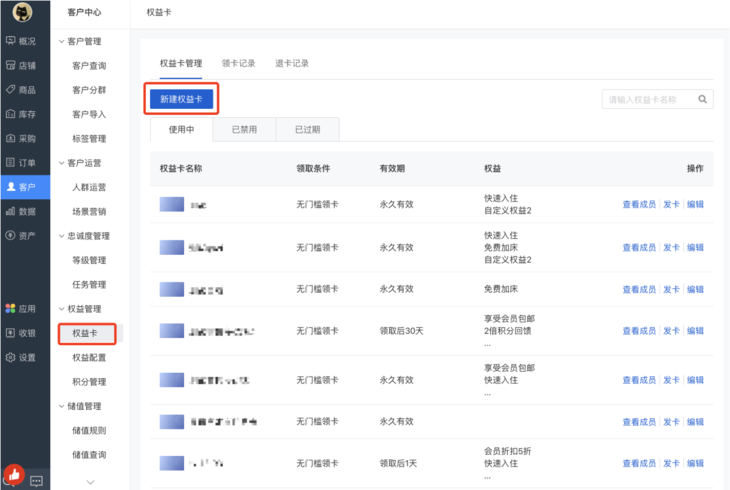Select the 数据 data chart icon
Screen dimensions: 730x490
[11, 211]
